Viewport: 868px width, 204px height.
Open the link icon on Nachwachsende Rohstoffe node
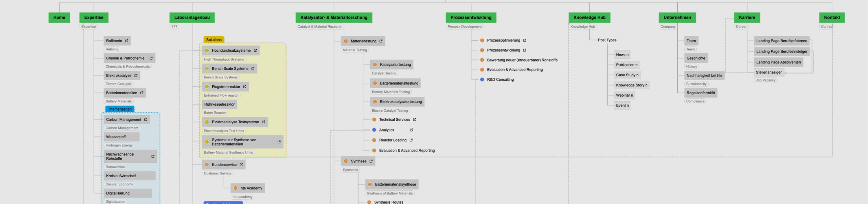[153, 156]
